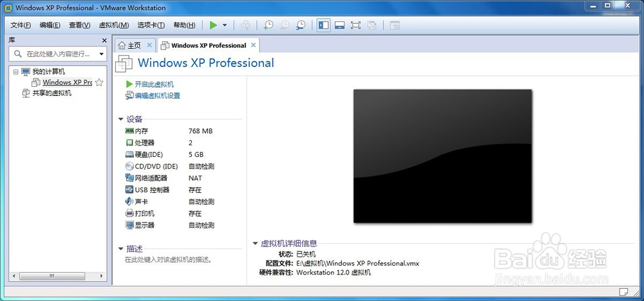Click the library horizontal scrollbar thumb

52,276
